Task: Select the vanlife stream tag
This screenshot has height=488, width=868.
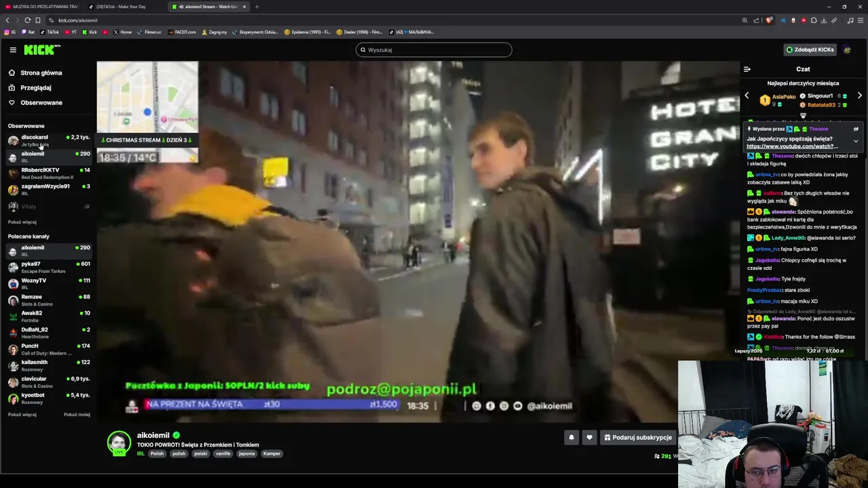Action: (x=223, y=453)
